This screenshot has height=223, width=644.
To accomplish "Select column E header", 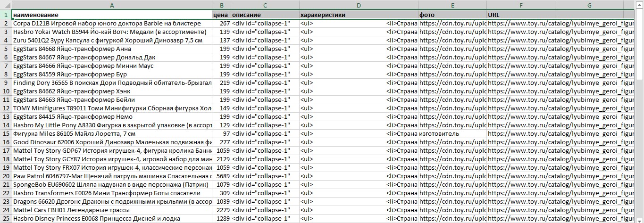I will tap(452, 5).
